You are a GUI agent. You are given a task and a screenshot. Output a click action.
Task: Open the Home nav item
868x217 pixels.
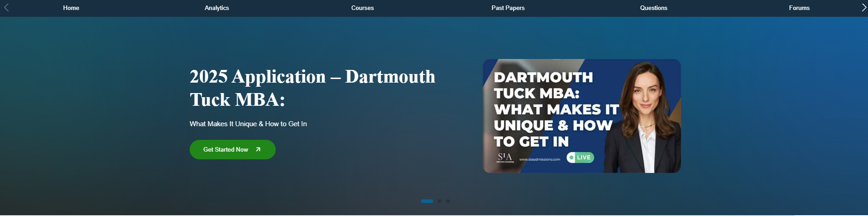71,8
